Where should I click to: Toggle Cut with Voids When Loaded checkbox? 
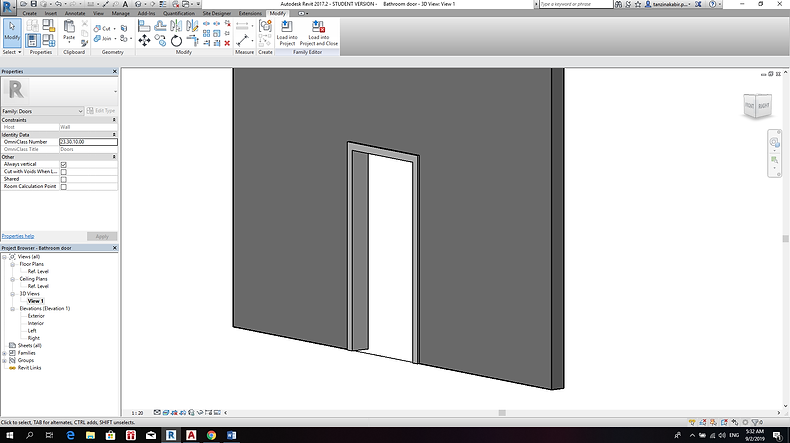pos(63,172)
